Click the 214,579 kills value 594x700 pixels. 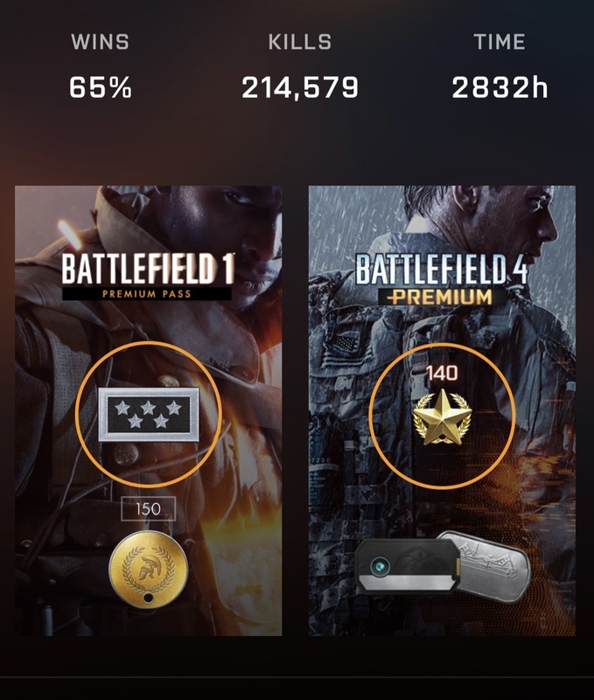[x=299, y=87]
